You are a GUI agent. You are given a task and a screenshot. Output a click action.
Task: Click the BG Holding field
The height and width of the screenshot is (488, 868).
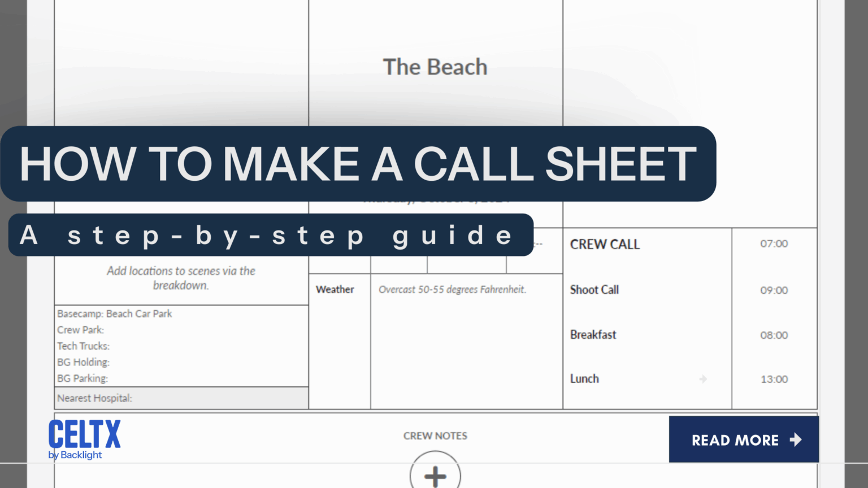coord(83,362)
